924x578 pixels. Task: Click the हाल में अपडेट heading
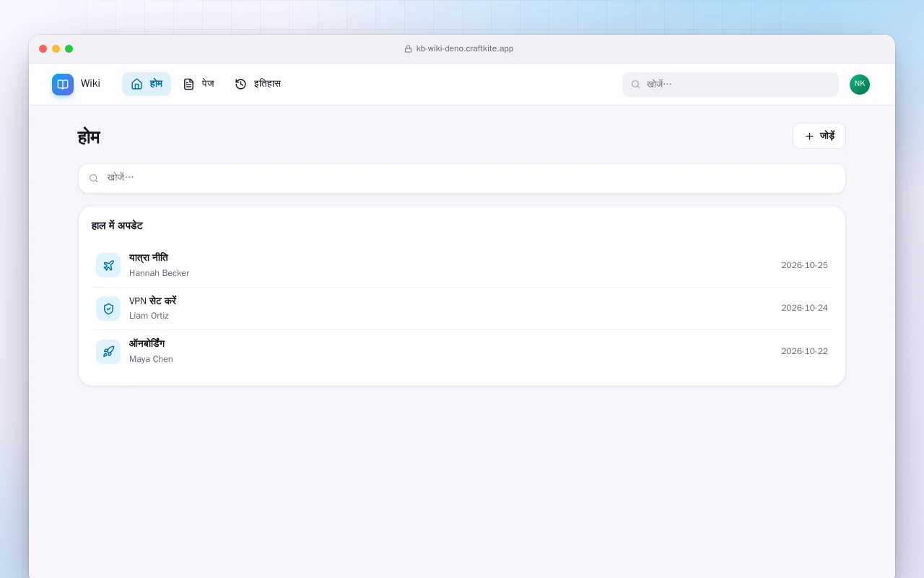[x=117, y=225]
